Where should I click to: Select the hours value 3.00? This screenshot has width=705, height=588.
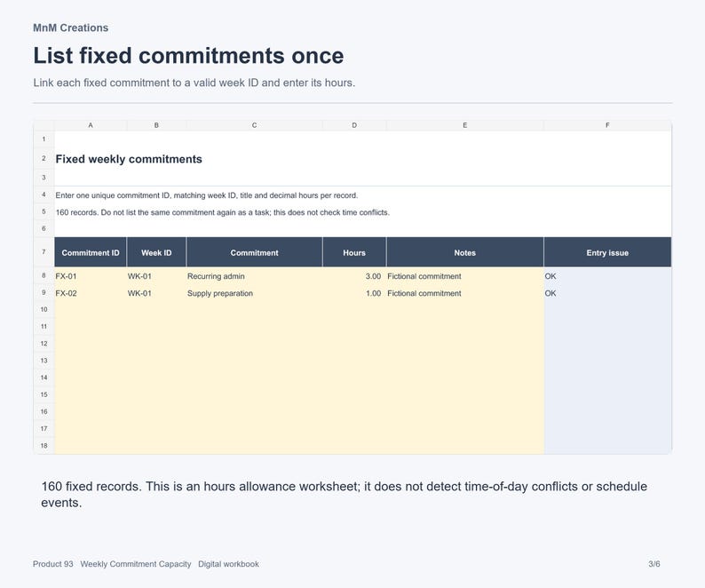point(354,276)
